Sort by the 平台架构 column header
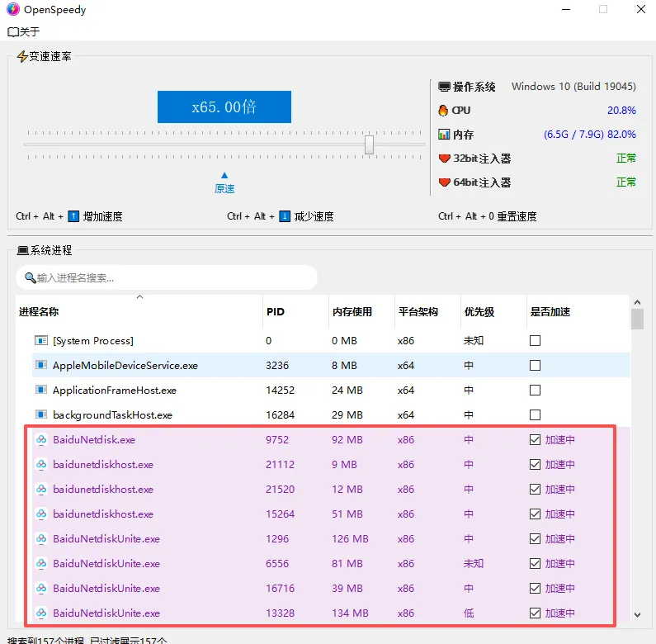The width and height of the screenshot is (656, 644). (427, 311)
